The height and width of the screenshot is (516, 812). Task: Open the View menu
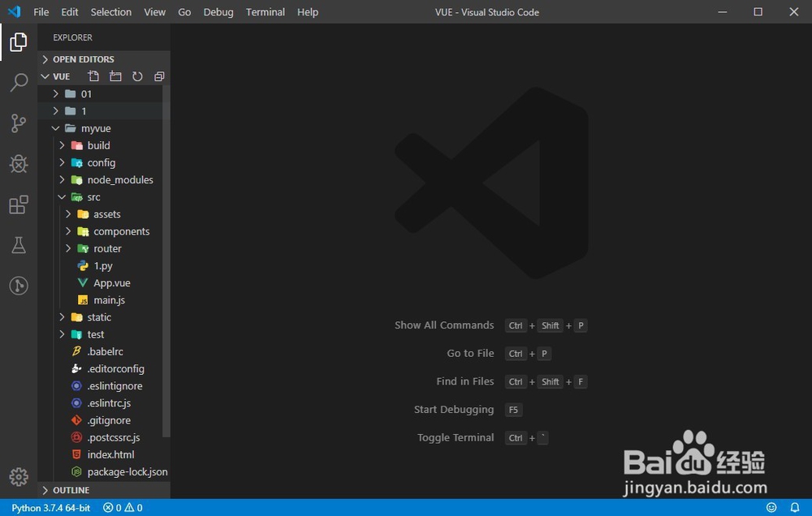[x=155, y=12]
